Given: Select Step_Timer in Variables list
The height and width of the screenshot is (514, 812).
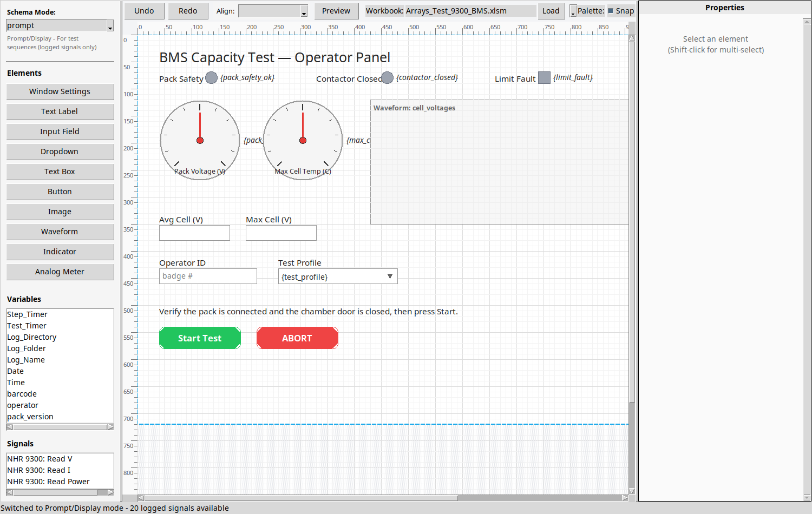Looking at the screenshot, I should [60, 314].
